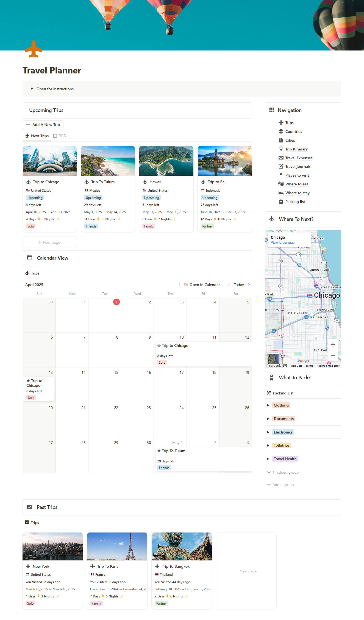Open Trip to Chicago event on April 10

tap(204, 354)
